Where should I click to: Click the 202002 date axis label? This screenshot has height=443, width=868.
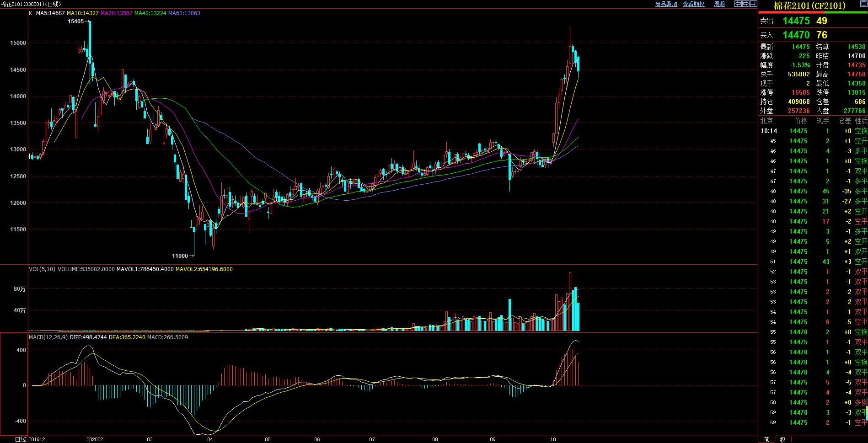click(x=95, y=439)
